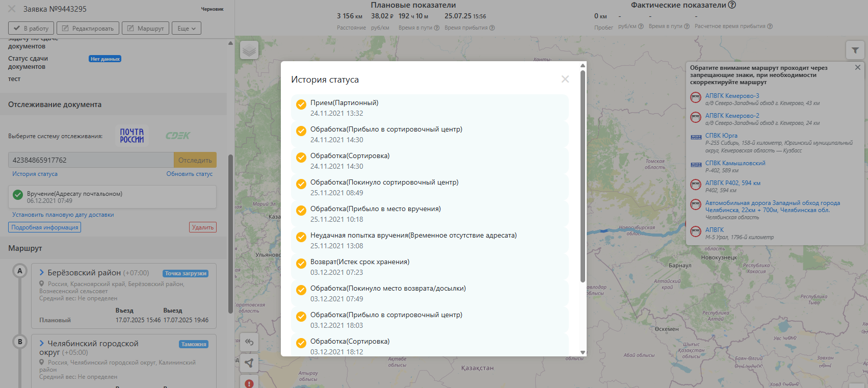Viewport: 868px width, 388px height.
Task: Select Почта России tracking system
Action: pyautogui.click(x=131, y=136)
